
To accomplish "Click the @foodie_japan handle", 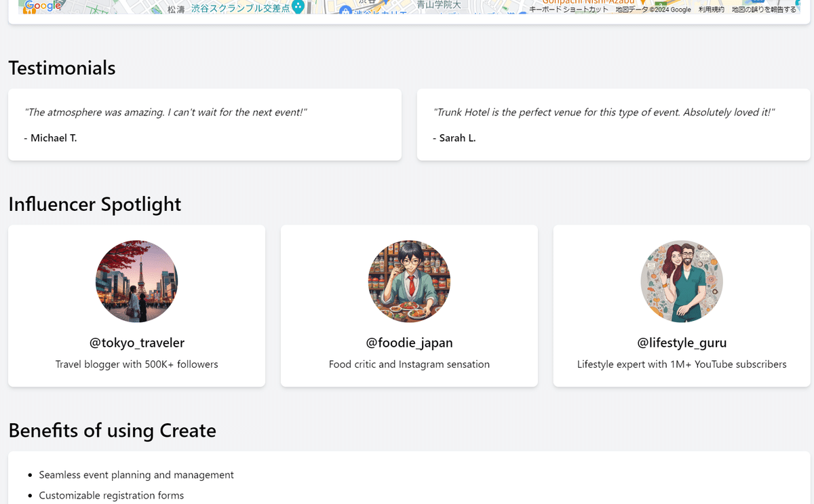I will coord(409,343).
